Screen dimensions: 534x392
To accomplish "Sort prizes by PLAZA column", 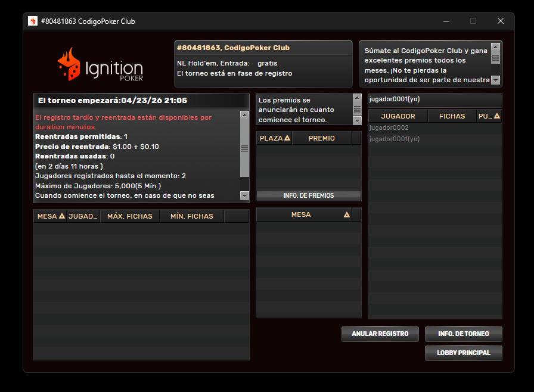I will tap(274, 138).
